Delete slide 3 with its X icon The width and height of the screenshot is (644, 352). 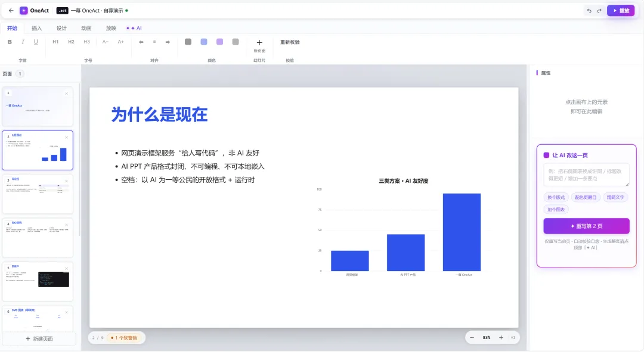pos(67,181)
